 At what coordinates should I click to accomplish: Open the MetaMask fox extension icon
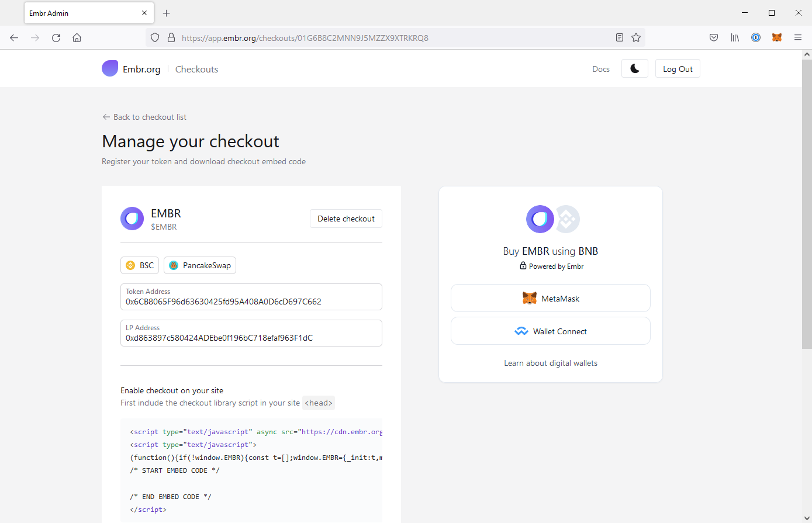coord(777,37)
